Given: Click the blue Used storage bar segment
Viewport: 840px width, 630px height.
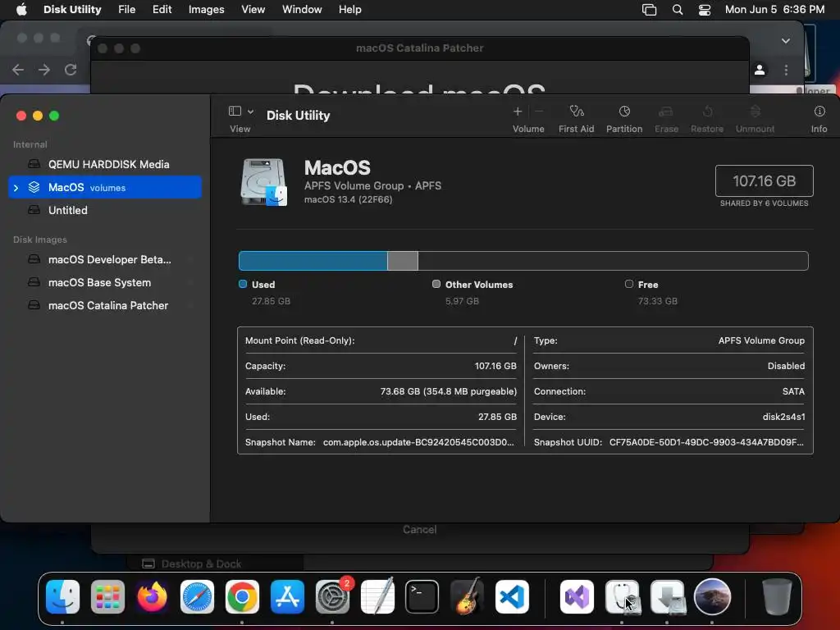Looking at the screenshot, I should 313,261.
